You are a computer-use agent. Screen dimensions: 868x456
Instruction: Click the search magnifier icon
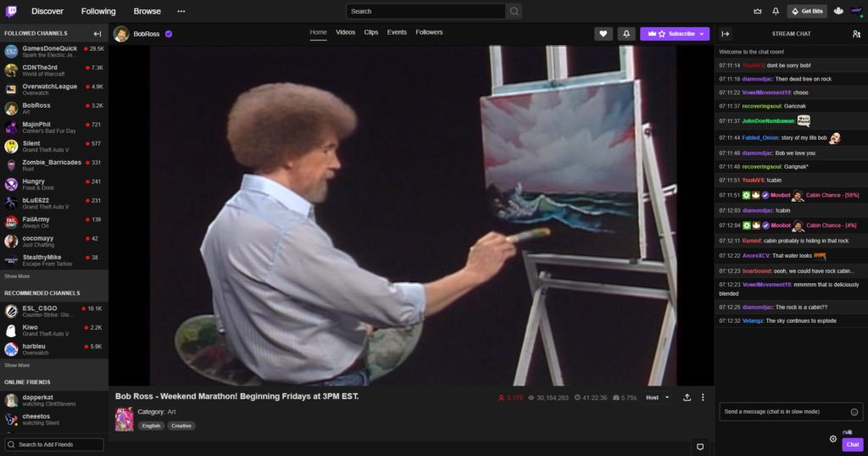[x=515, y=11]
